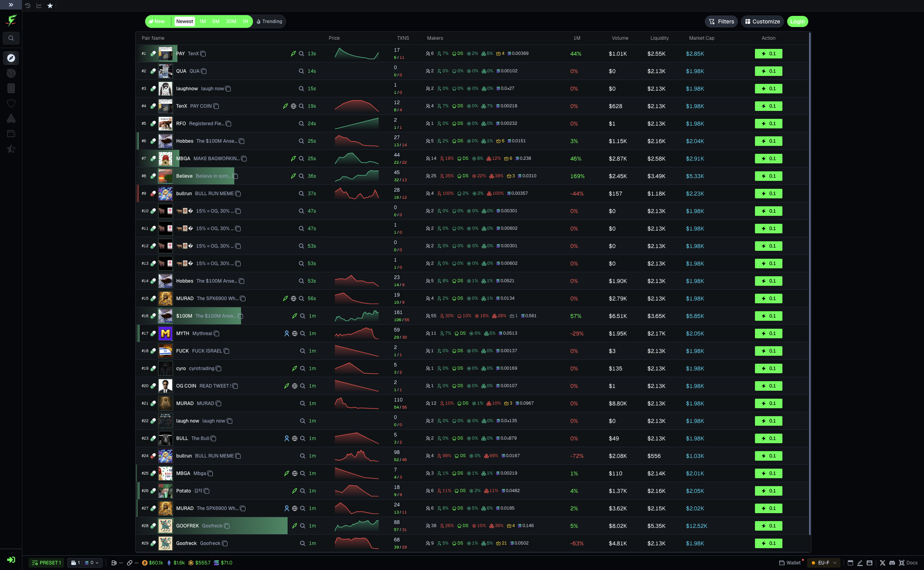Copy address icon next to PAY TenX
This screenshot has width=924, height=570.
[203, 54]
